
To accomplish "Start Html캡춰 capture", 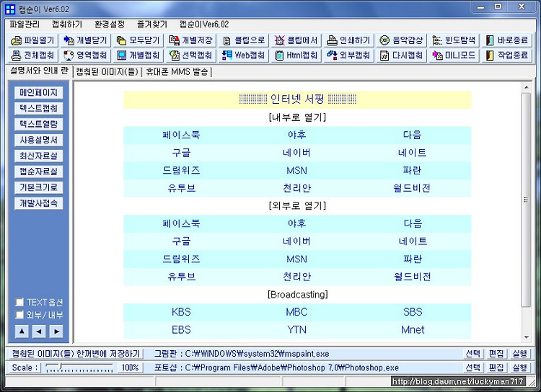I will tap(296, 55).
